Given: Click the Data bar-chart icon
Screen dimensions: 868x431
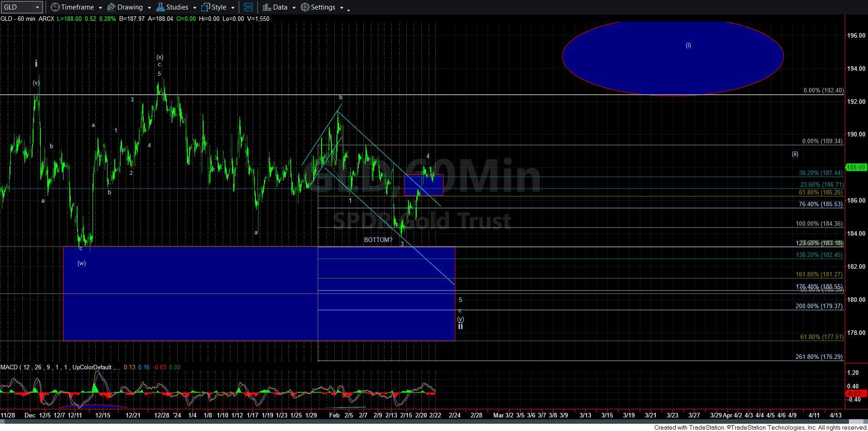Looking at the screenshot, I should [x=267, y=7].
